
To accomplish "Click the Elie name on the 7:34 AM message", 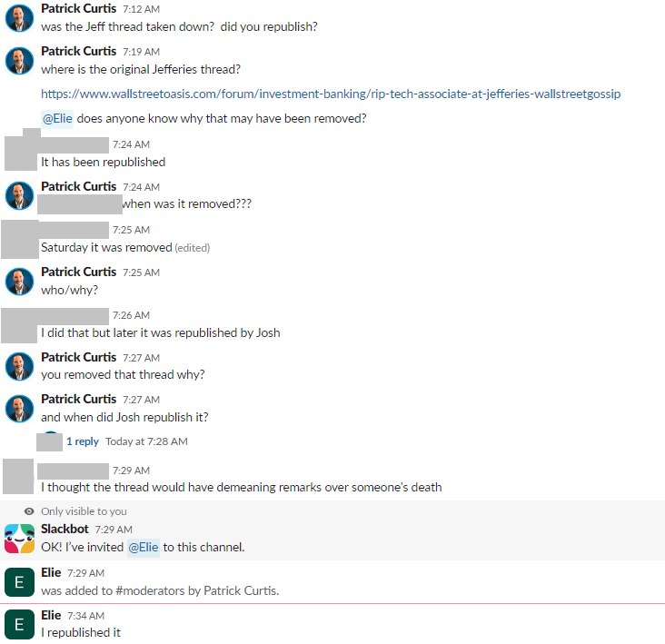I will [x=52, y=615].
